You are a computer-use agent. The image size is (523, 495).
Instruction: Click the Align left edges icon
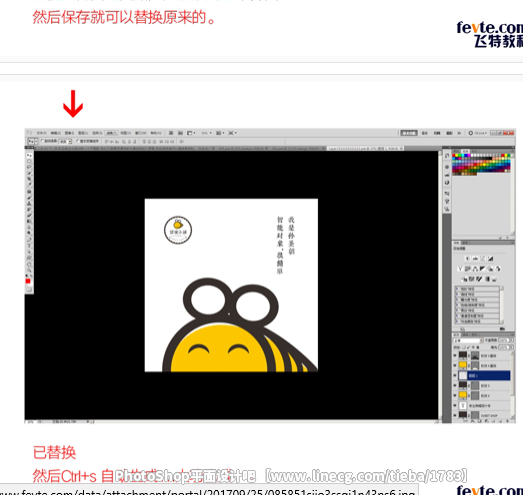(x=124, y=141)
